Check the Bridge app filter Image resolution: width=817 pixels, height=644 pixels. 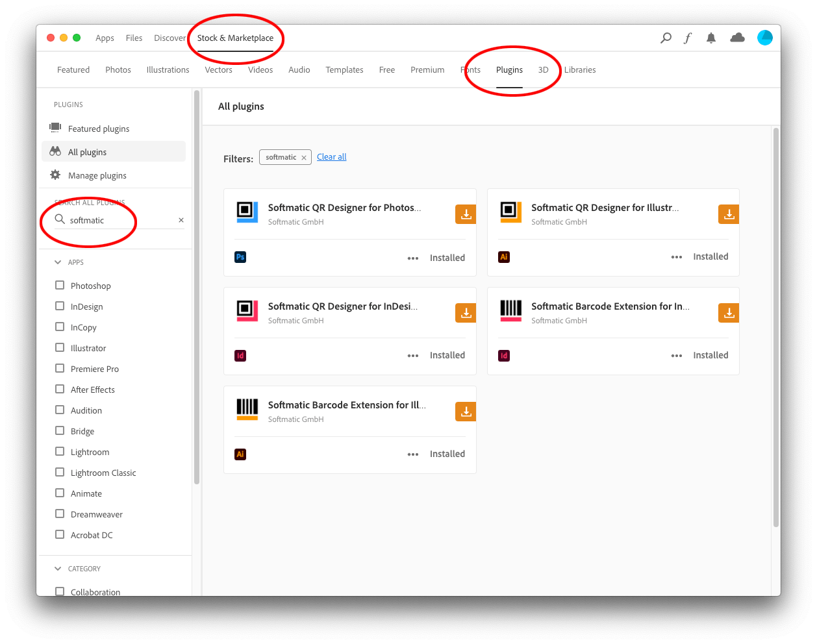60,430
